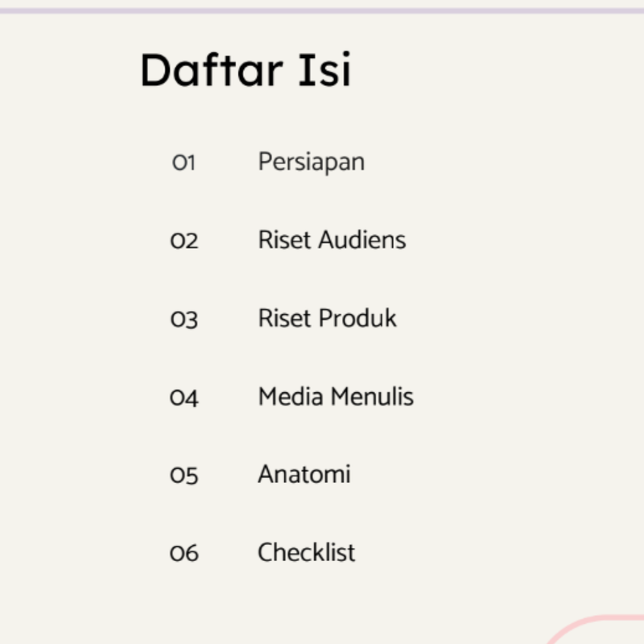Go to the Media Menulis section
This screenshot has width=644, height=644.
336,396
